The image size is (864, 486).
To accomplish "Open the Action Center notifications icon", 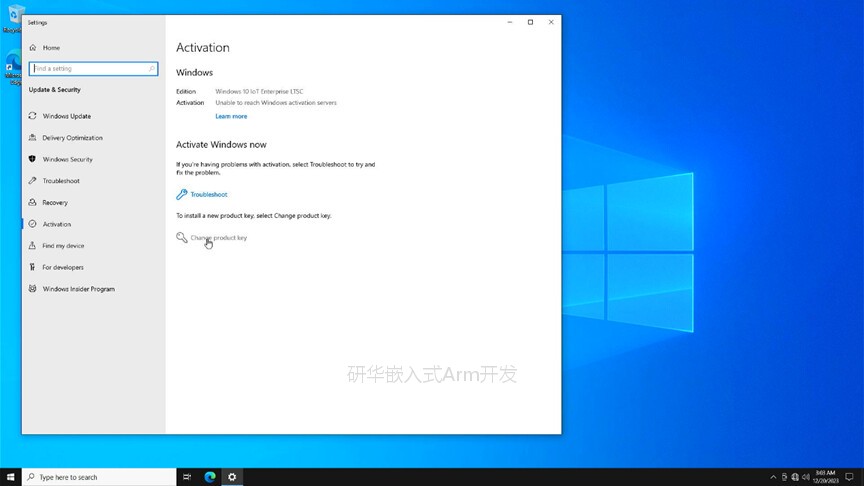I will 849,477.
